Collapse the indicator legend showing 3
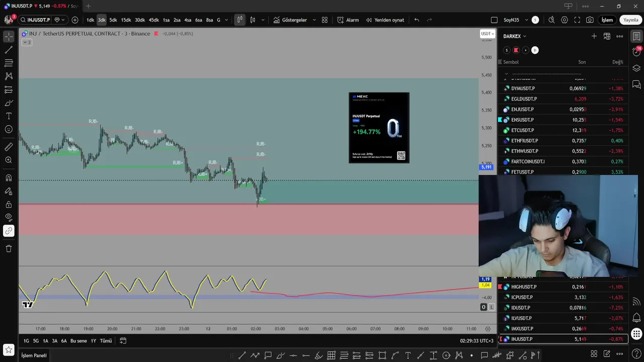 point(27,42)
